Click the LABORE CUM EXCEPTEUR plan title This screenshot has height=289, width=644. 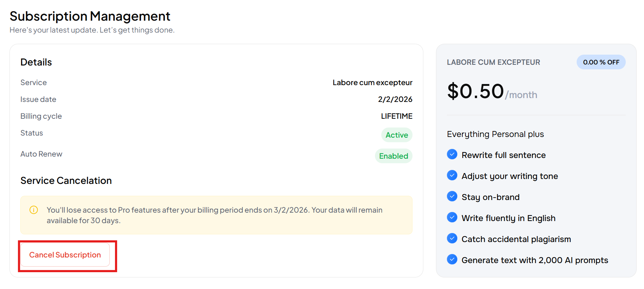tap(493, 62)
